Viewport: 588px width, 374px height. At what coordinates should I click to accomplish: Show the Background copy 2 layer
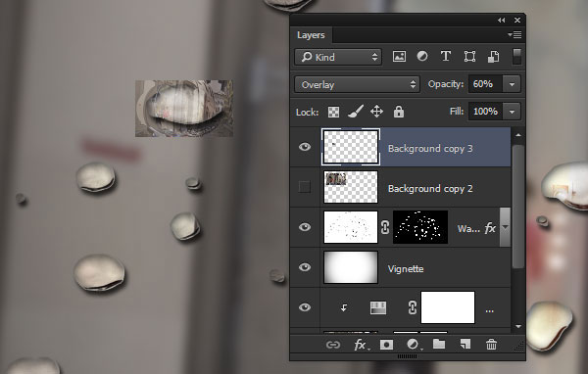[x=305, y=187]
